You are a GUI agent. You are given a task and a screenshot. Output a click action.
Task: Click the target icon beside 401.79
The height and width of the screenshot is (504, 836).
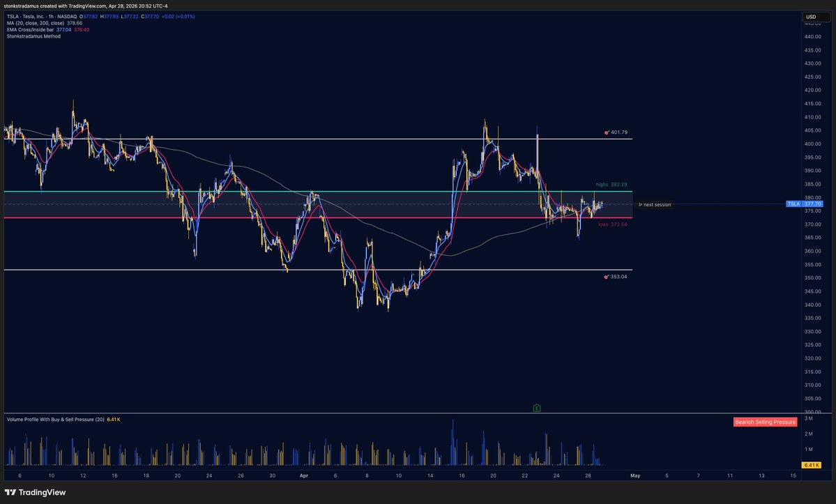[x=606, y=132]
